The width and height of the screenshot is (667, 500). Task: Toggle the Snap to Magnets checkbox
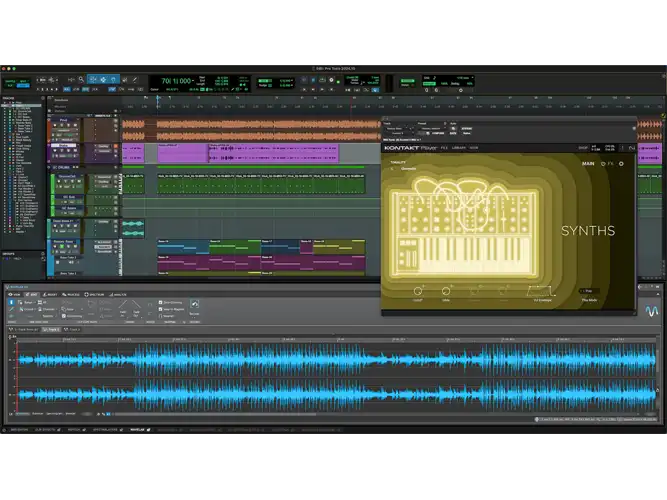(161, 309)
